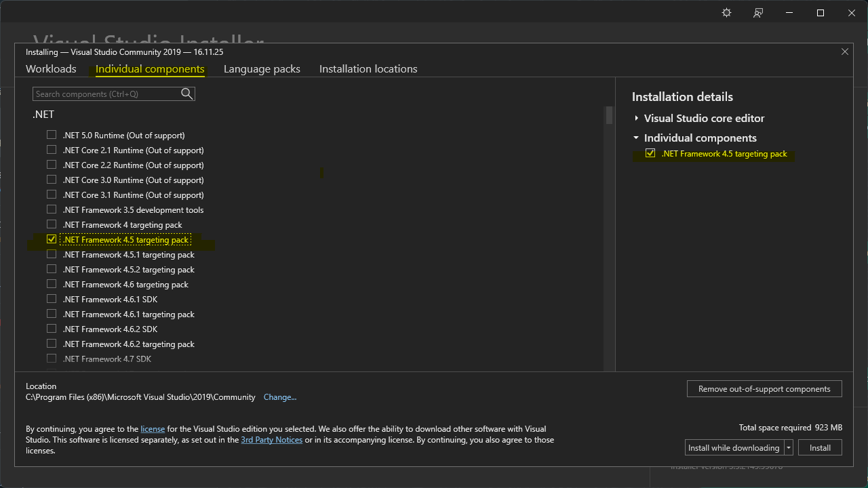This screenshot has height=488, width=868.
Task: Check .NET Framework 4.7 SDK checkbox
Action: tap(52, 359)
